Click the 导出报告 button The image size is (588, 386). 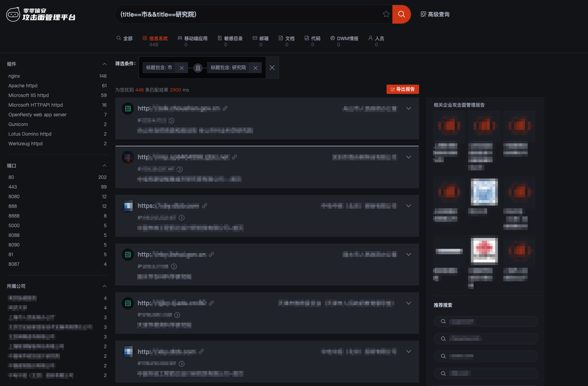[x=402, y=89]
